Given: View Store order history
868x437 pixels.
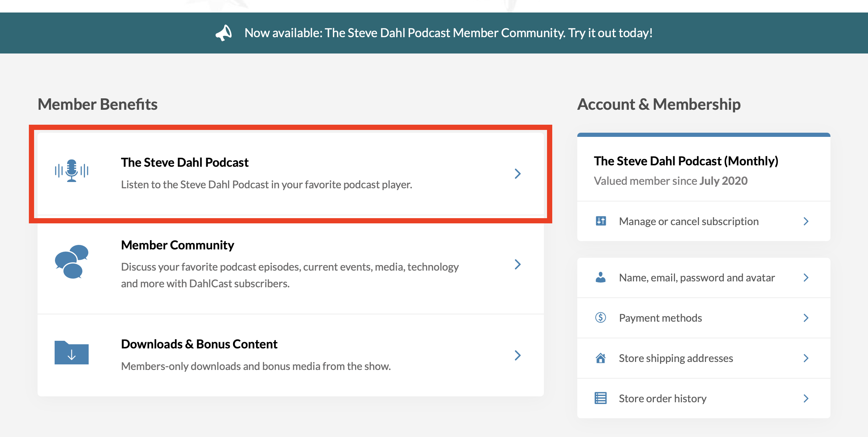Looking at the screenshot, I should tap(704, 398).
